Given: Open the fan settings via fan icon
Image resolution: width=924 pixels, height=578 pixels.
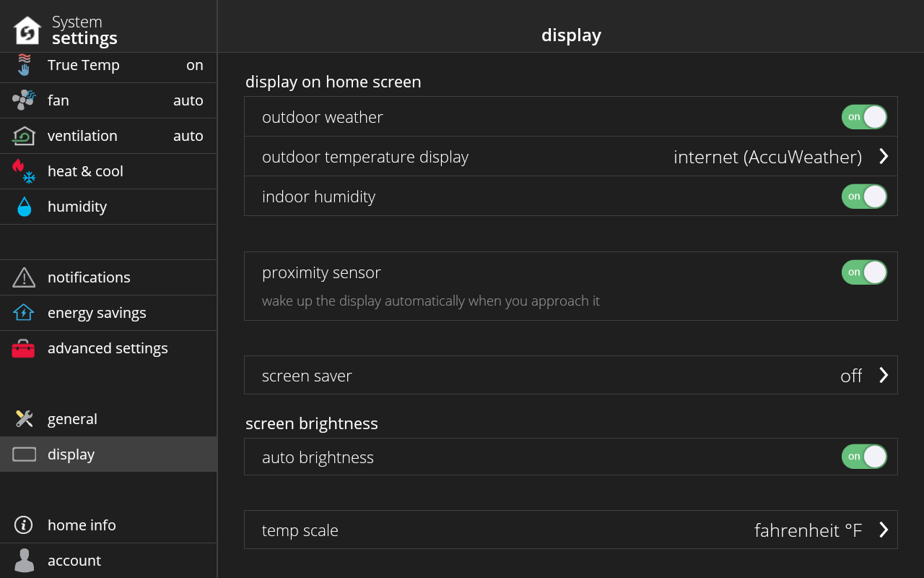Looking at the screenshot, I should coord(24,100).
